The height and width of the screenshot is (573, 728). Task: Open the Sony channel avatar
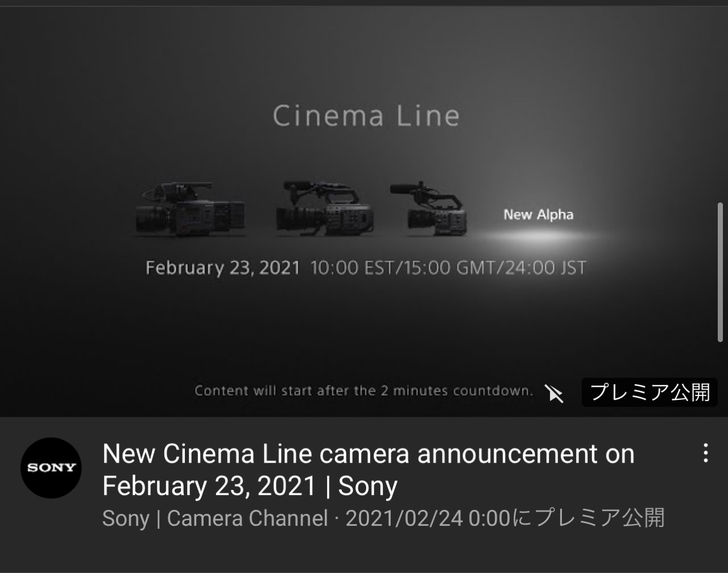(x=51, y=468)
